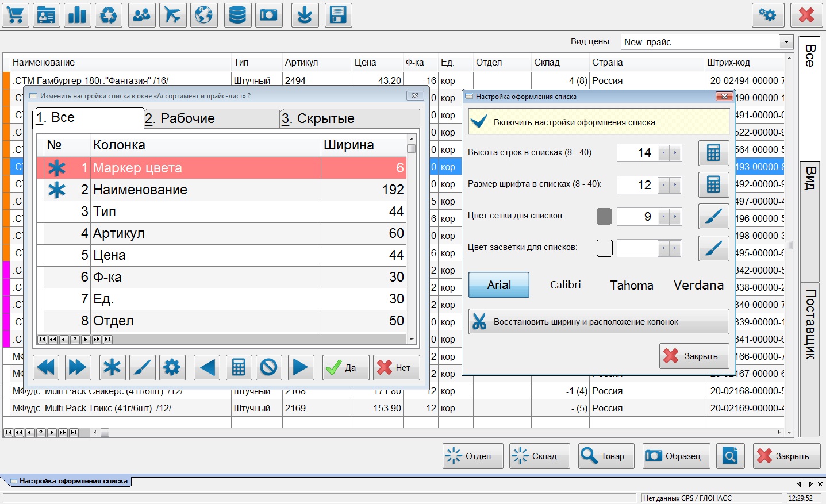Select the Arial font toggle button

click(499, 285)
